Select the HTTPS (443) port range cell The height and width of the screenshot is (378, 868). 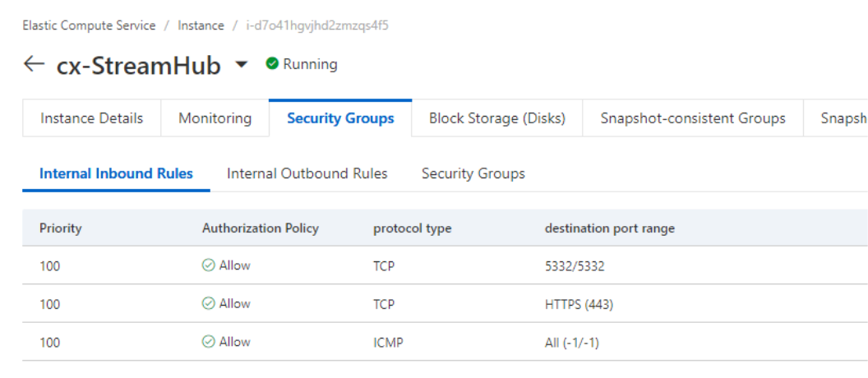pyautogui.click(x=579, y=304)
